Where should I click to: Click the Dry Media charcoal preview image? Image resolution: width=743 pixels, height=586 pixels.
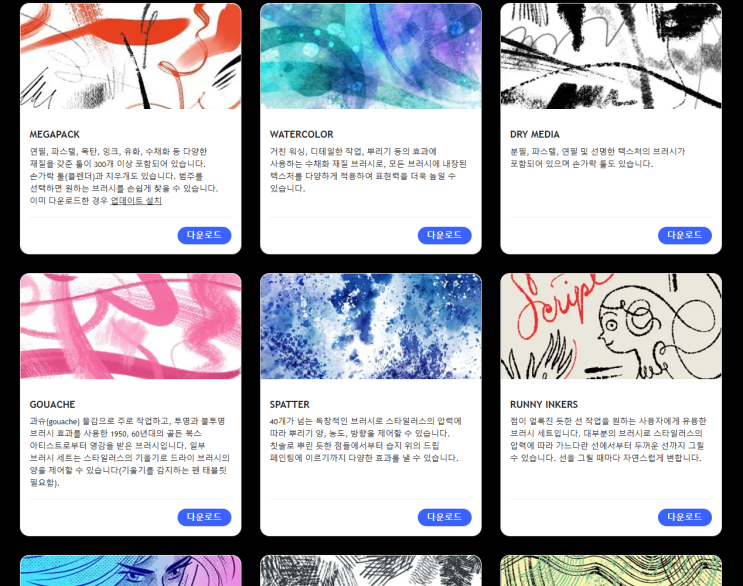pyautogui.click(x=611, y=56)
